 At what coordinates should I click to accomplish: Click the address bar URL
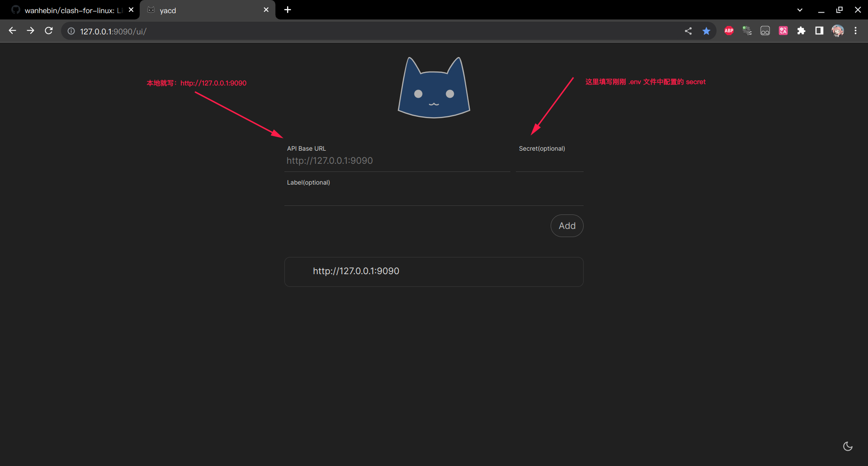pyautogui.click(x=113, y=31)
